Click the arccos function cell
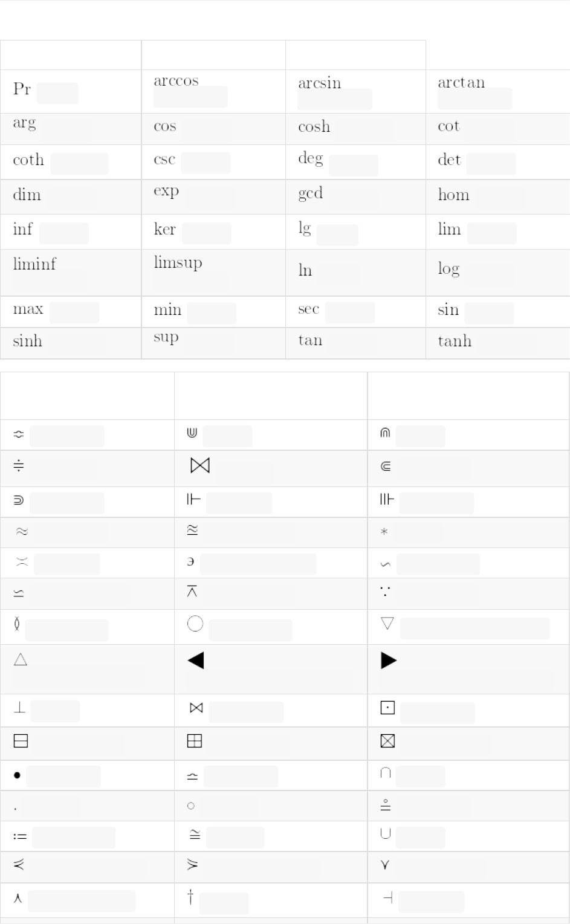Image resolution: width=570 pixels, height=924 pixels. tap(176, 82)
